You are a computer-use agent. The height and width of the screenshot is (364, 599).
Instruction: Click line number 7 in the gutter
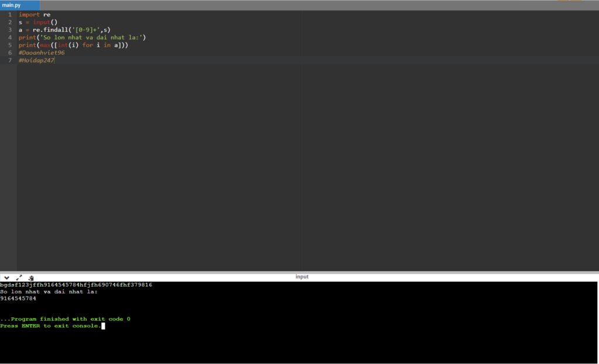(10, 60)
